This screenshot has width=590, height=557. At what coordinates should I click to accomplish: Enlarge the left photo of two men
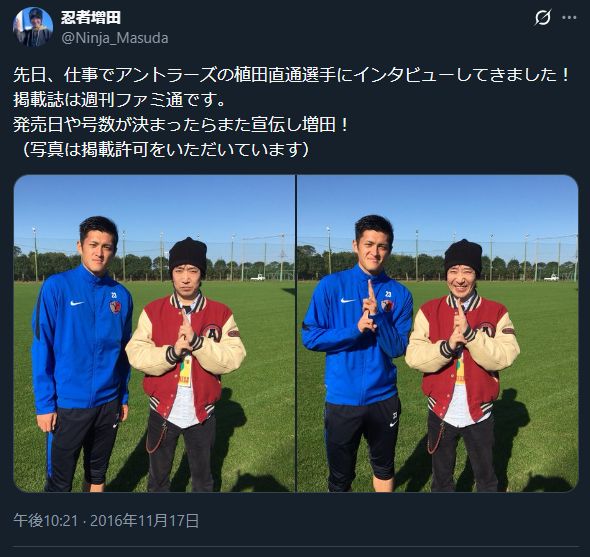154,333
